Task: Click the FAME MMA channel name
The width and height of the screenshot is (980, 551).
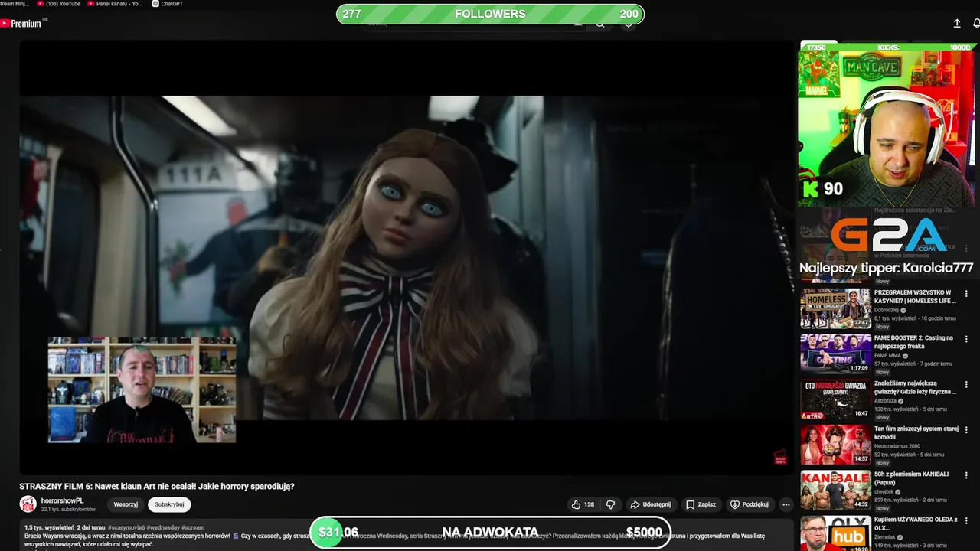Action: click(888, 356)
